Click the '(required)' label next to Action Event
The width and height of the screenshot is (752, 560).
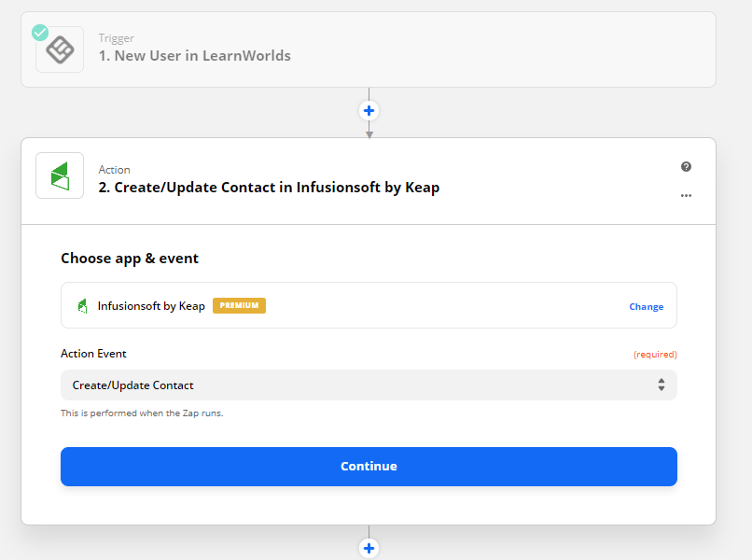(655, 354)
